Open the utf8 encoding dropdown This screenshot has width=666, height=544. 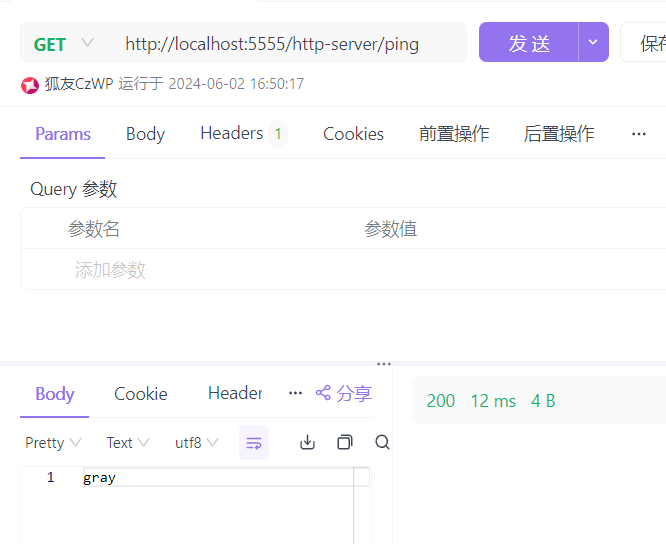click(x=197, y=443)
